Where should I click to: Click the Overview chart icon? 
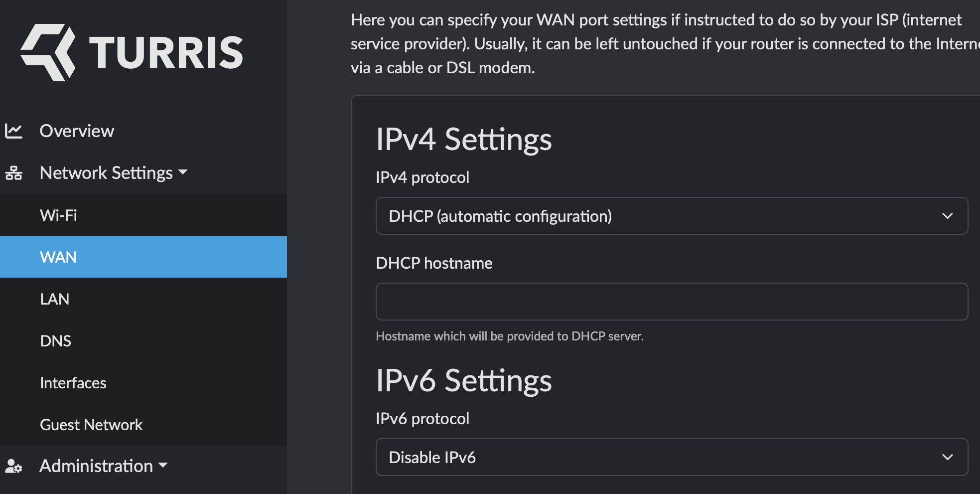13,131
